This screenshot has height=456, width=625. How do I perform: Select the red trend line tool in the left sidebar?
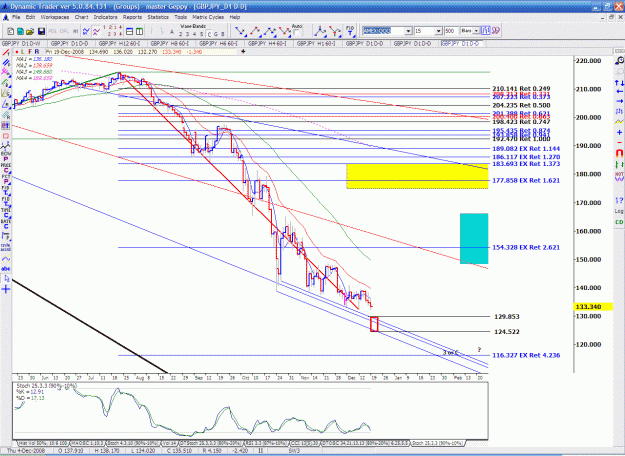tap(6, 53)
